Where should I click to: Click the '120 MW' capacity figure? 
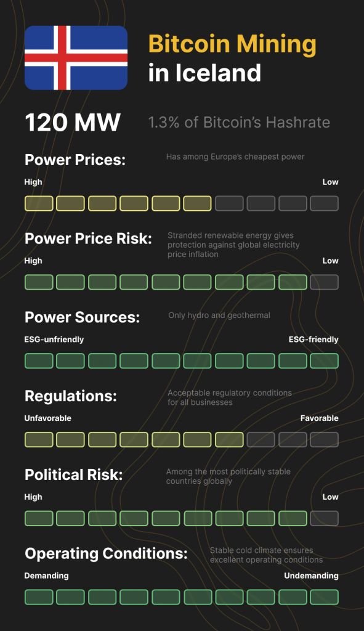73,123
